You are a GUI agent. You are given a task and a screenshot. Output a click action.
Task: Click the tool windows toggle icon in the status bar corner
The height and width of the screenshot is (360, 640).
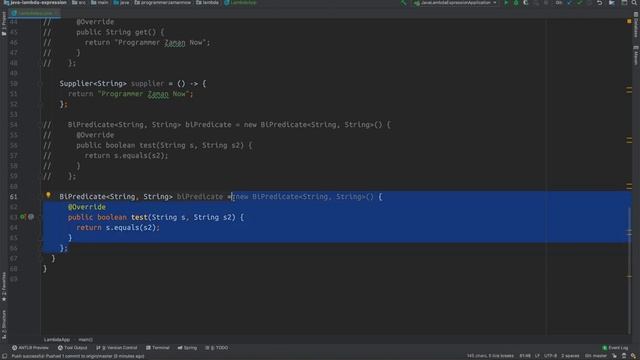click(x=4, y=356)
